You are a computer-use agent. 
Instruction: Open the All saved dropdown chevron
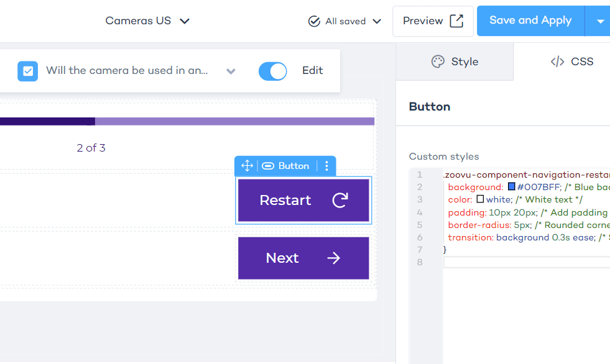click(x=377, y=21)
